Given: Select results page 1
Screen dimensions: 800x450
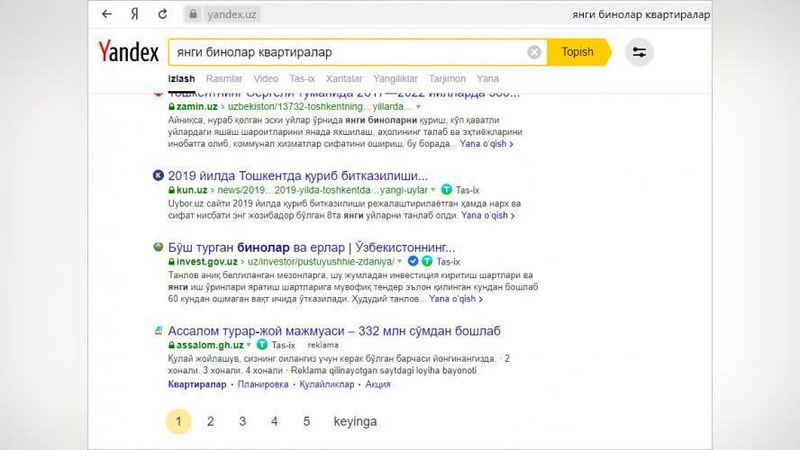Looking at the screenshot, I should pos(179,421).
